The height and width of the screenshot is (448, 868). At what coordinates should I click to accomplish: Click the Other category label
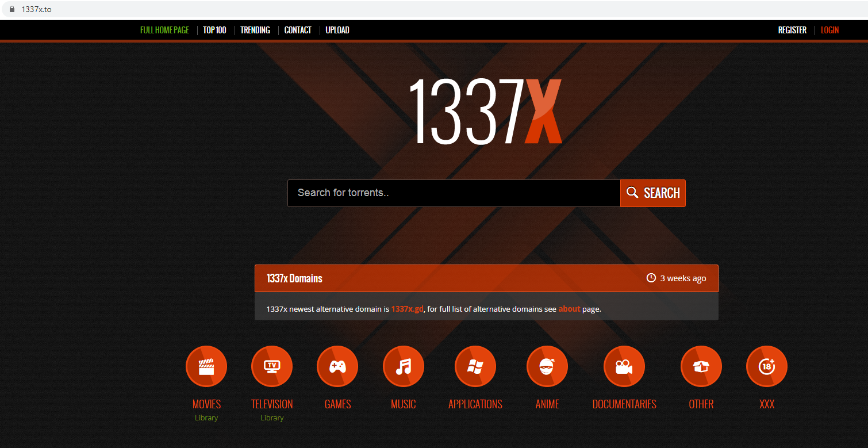coord(701,404)
